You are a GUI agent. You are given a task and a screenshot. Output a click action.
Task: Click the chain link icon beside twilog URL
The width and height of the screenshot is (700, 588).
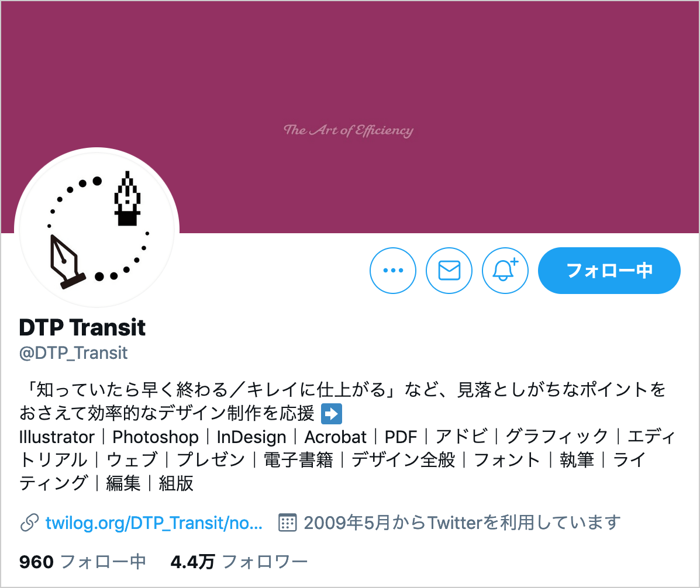[x=29, y=523]
